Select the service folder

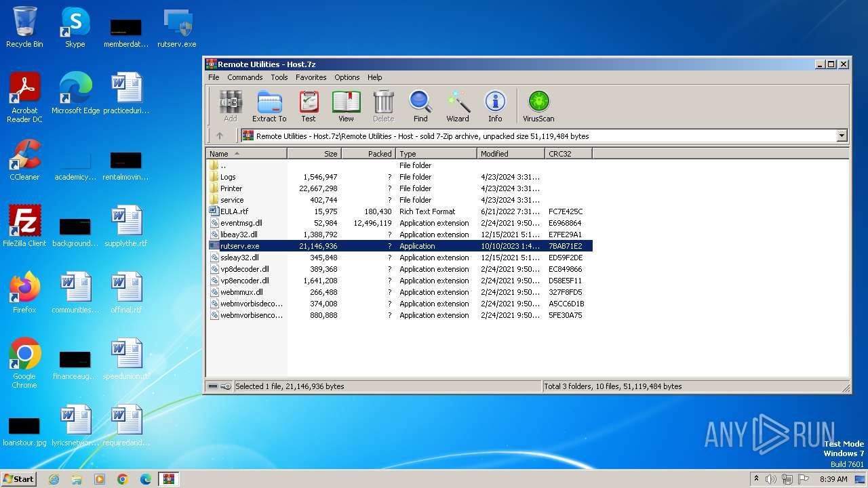click(x=399, y=200)
